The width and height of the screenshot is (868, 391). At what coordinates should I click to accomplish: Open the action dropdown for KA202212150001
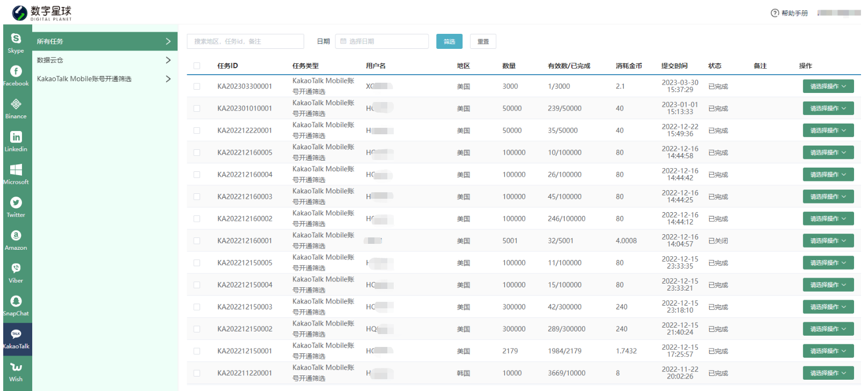coord(828,351)
